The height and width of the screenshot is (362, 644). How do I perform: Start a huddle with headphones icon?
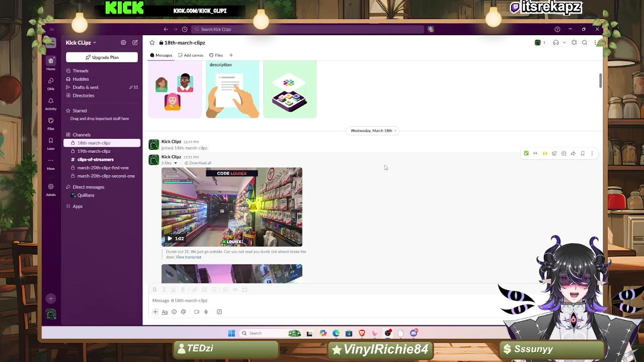pyautogui.click(x=556, y=43)
